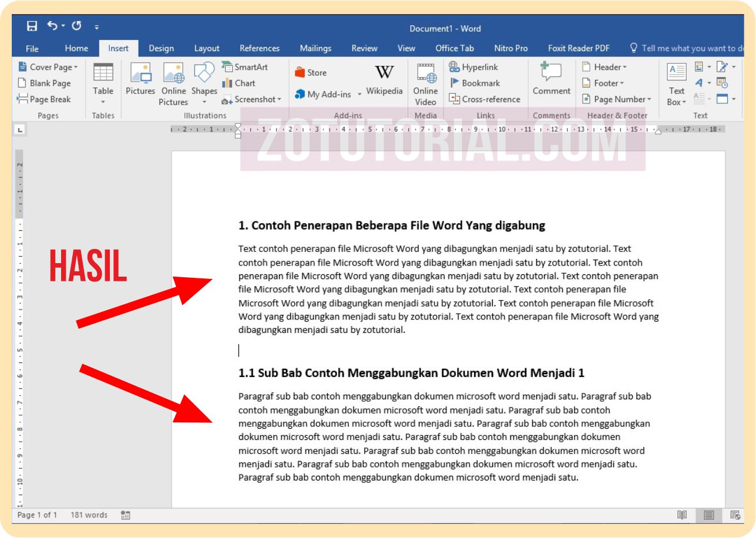The width and height of the screenshot is (756, 538).
Task: Expand the Shapes gallery
Action: (204, 85)
